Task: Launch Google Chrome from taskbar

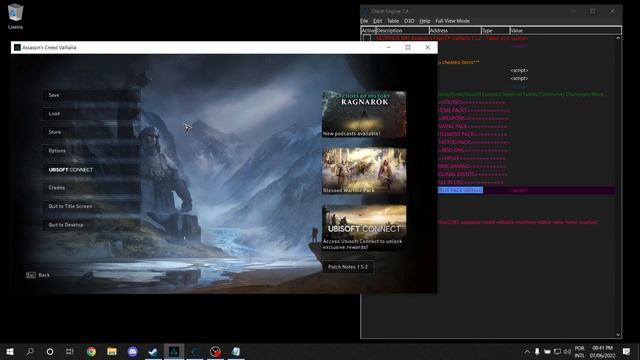Action: 91,351
